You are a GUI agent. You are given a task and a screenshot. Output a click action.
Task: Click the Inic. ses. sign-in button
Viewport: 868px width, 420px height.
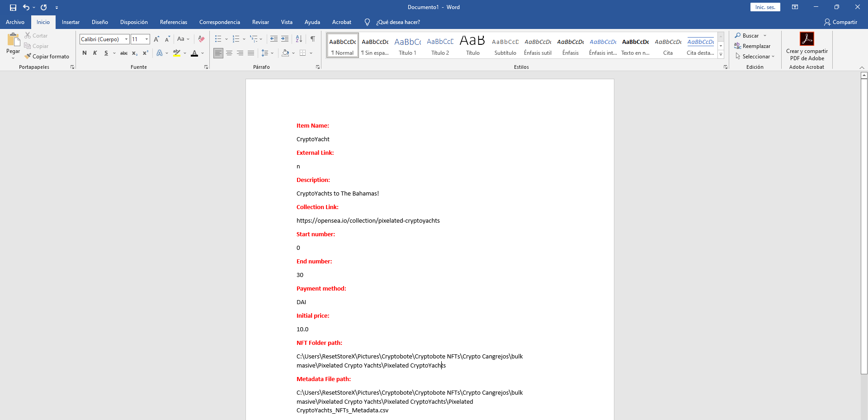pyautogui.click(x=765, y=7)
